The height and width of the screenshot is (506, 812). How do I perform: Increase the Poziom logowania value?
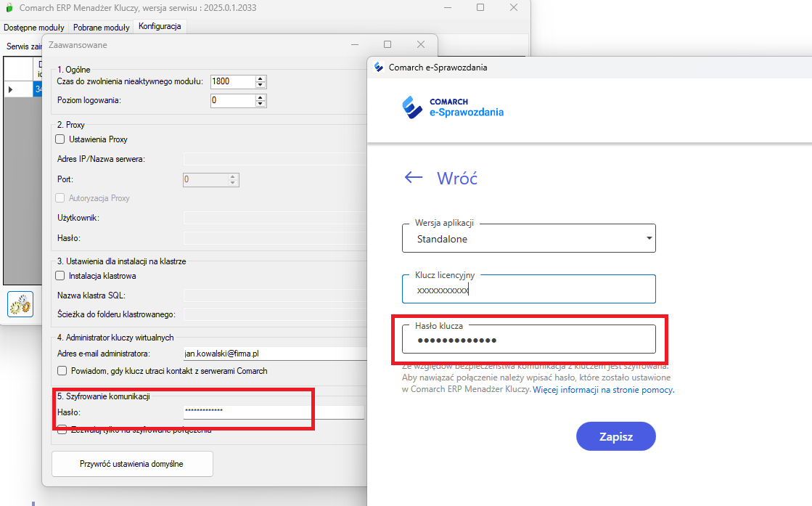tap(261, 97)
